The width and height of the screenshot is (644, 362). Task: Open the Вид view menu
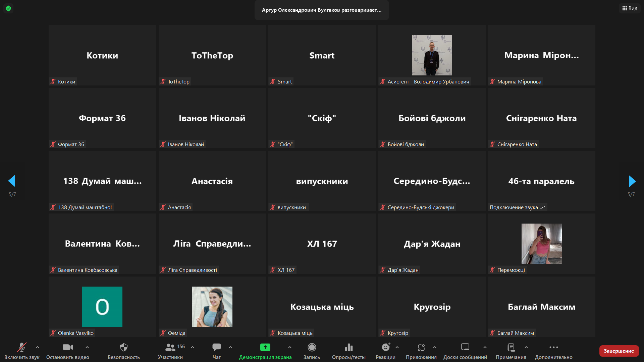(630, 8)
